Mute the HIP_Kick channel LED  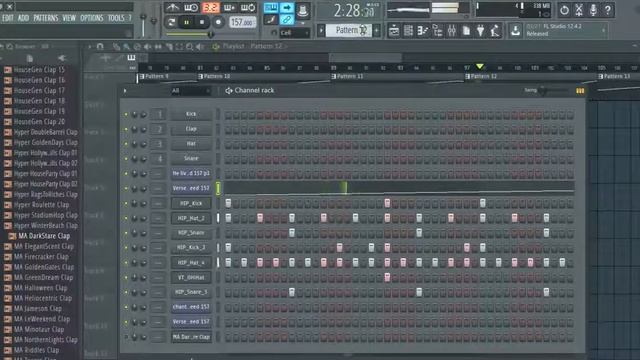click(x=126, y=203)
